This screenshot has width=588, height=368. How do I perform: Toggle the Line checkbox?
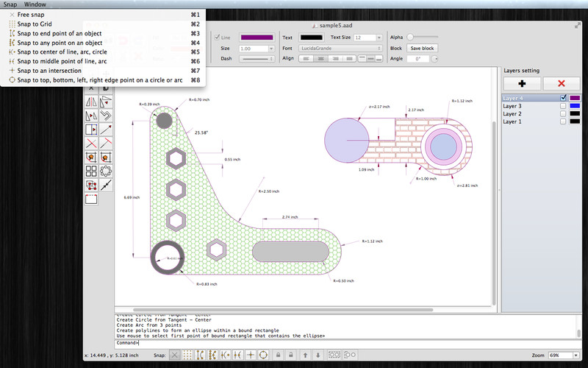(x=217, y=38)
